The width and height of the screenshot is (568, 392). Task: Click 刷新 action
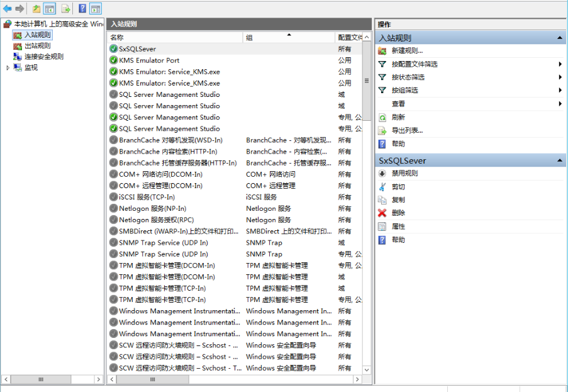pos(398,118)
